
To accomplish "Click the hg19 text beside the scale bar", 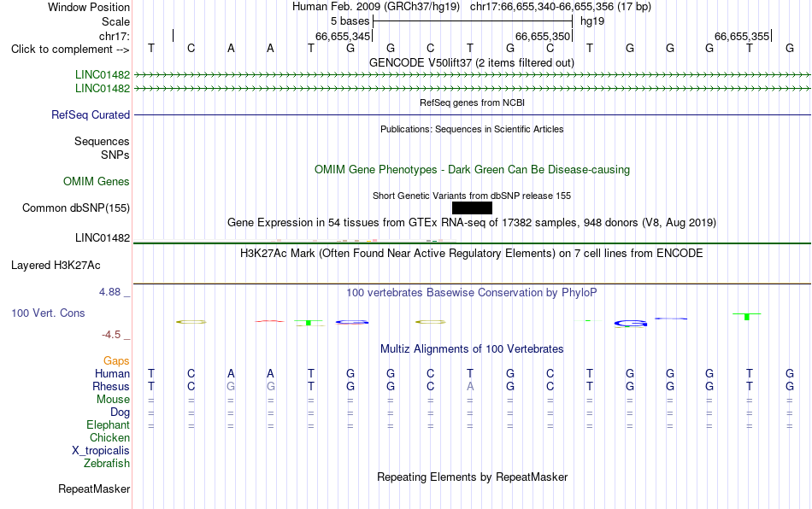I will (x=592, y=21).
